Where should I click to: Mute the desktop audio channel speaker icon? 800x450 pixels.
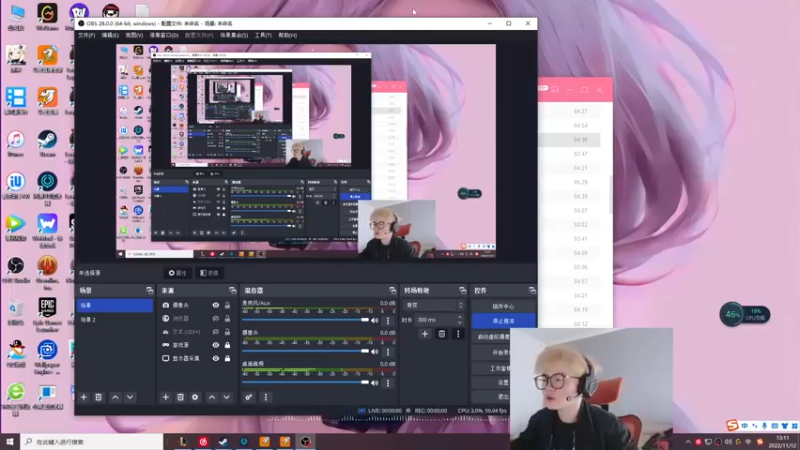(375, 383)
